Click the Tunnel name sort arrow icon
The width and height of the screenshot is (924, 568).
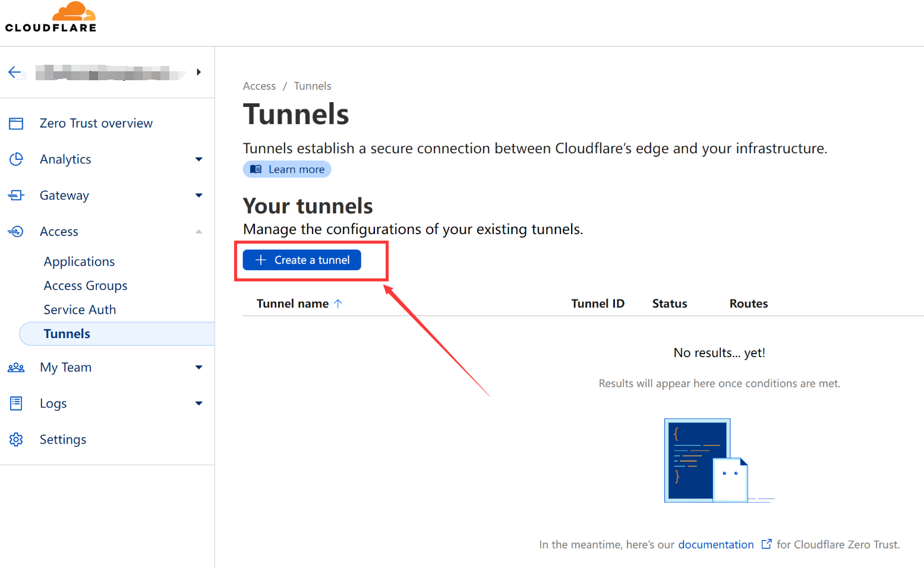(x=338, y=304)
